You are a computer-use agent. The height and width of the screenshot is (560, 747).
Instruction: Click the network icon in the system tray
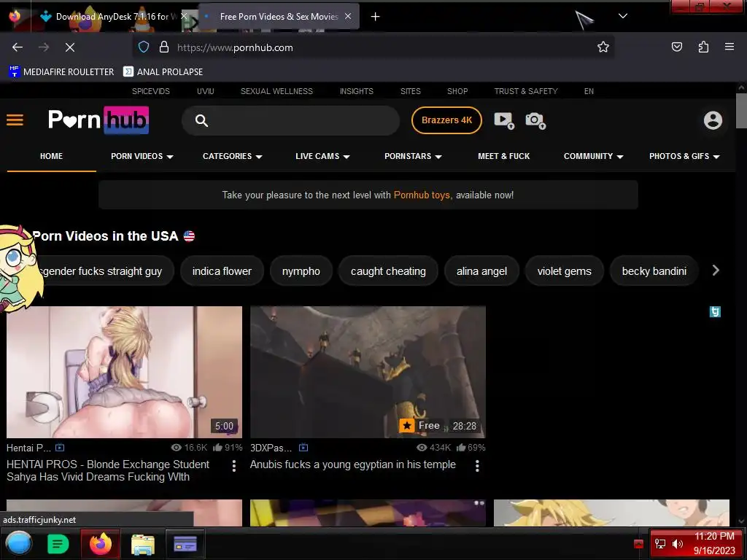(x=660, y=543)
